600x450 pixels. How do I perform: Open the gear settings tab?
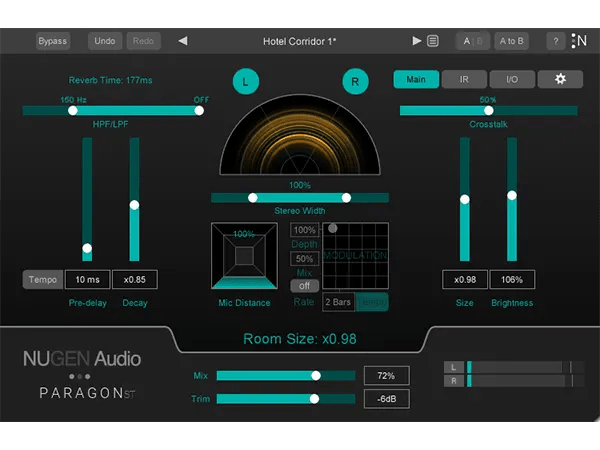click(560, 79)
